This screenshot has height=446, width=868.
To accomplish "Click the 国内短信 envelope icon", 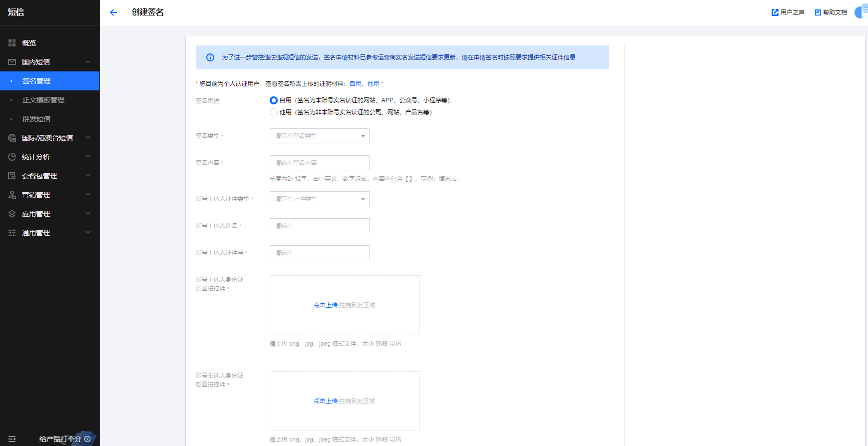I will click(x=12, y=62).
